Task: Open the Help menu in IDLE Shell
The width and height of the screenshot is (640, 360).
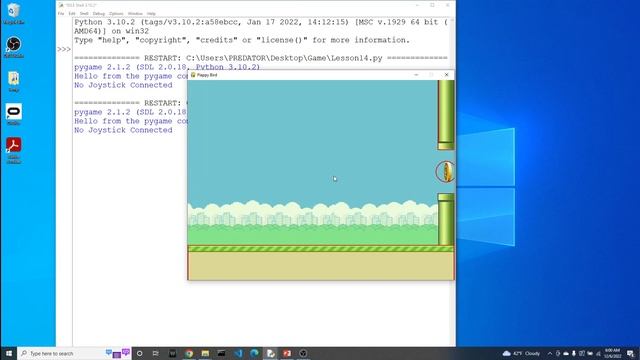Action: pos(151,13)
